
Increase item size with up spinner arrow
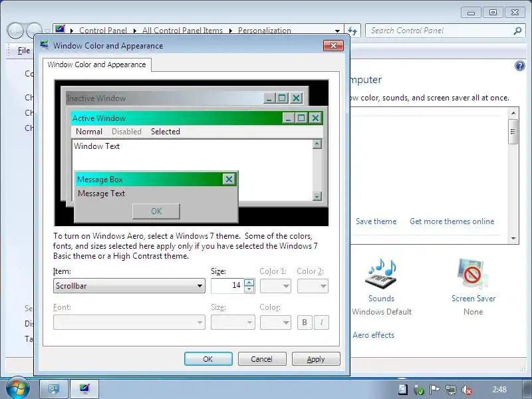point(249,282)
